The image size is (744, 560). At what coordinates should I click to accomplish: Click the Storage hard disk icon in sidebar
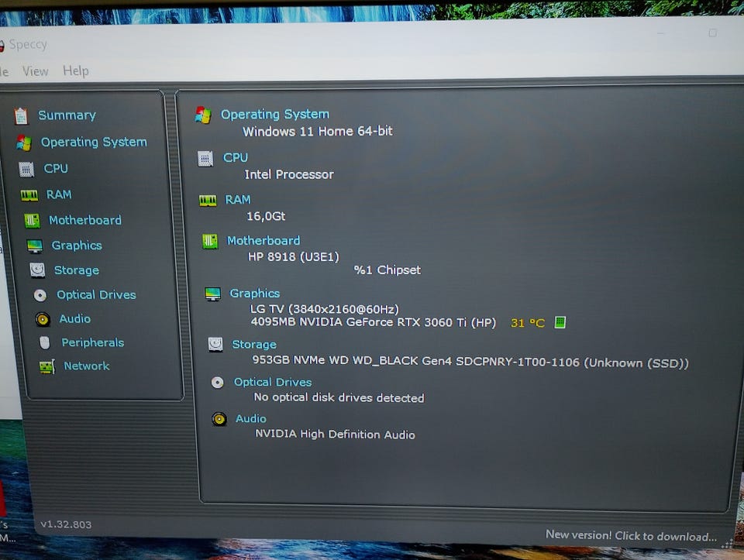pos(37,270)
